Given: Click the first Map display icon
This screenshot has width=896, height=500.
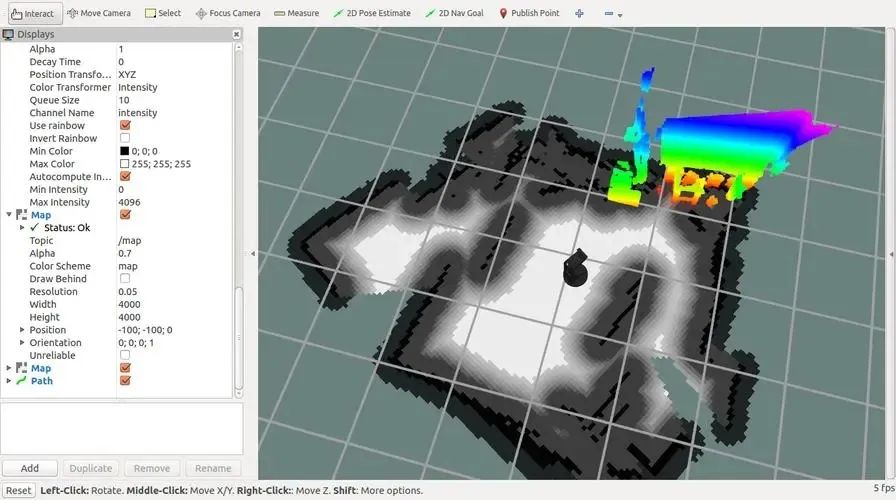Looking at the screenshot, I should point(22,215).
